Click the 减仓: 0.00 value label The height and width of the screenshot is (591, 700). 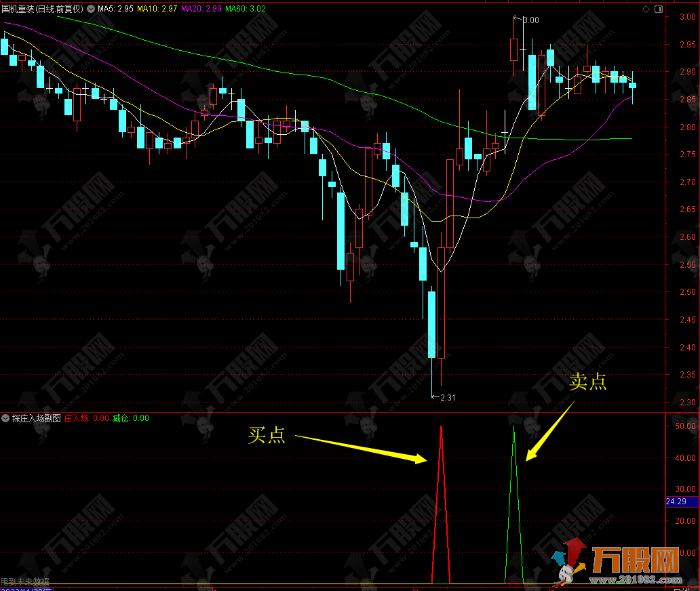[131, 418]
